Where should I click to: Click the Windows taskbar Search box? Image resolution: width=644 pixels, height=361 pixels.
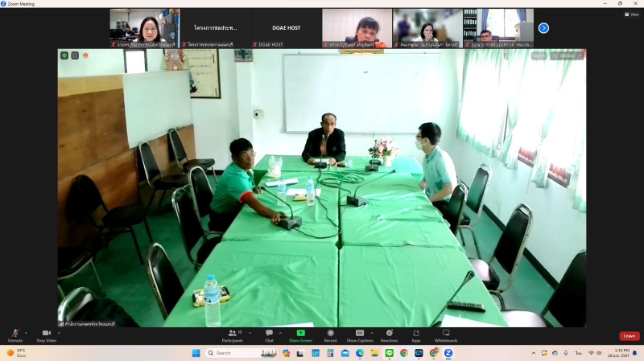tap(233, 353)
